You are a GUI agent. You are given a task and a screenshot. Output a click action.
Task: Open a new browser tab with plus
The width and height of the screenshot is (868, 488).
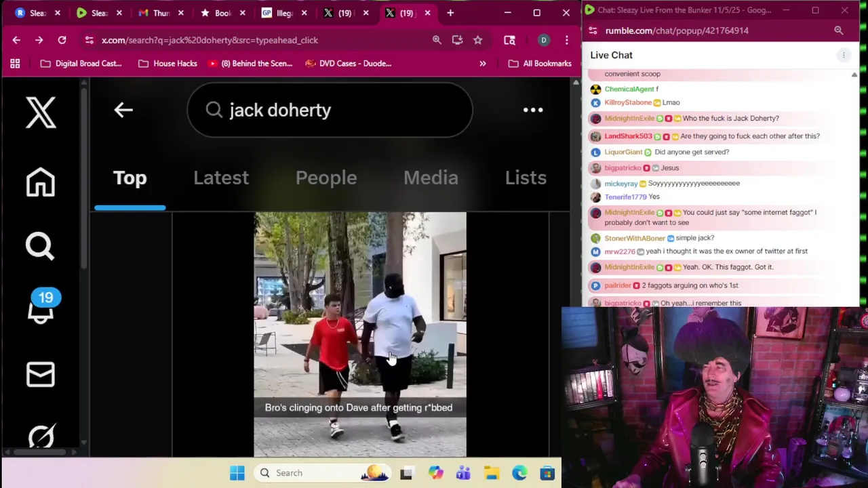[450, 13]
